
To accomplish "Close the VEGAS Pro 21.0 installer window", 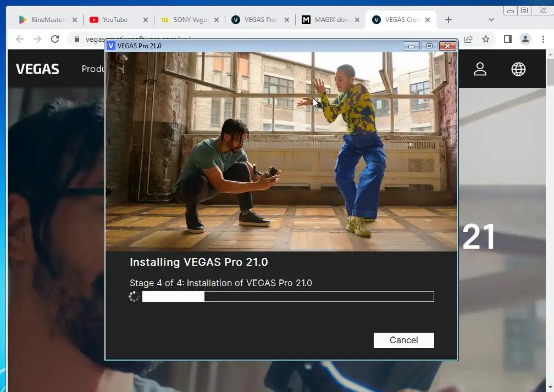I will pyautogui.click(x=447, y=46).
